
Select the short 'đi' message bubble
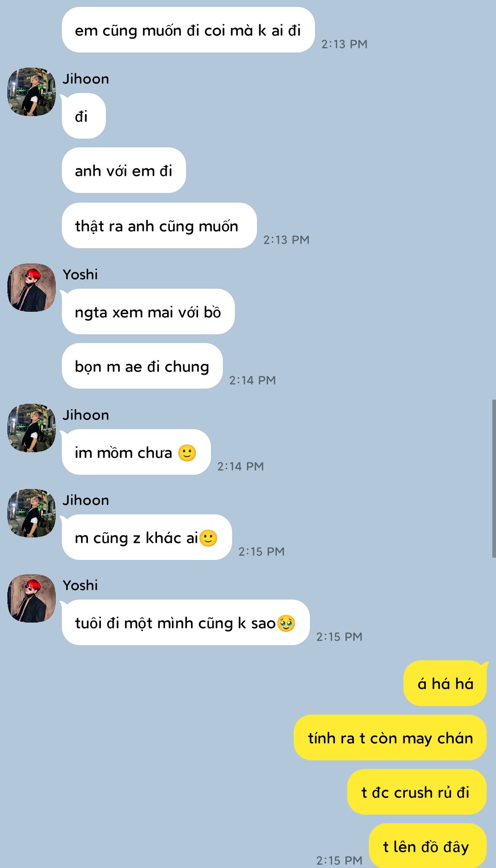(84, 116)
